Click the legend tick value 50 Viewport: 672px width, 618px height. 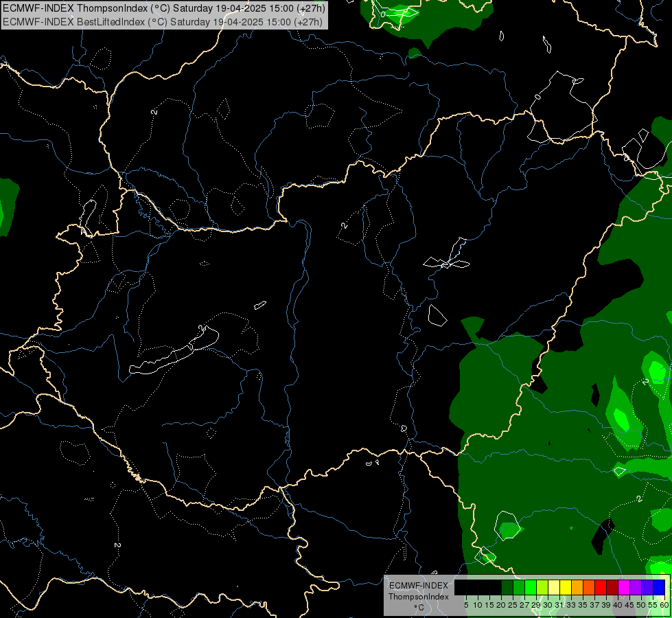point(641,605)
